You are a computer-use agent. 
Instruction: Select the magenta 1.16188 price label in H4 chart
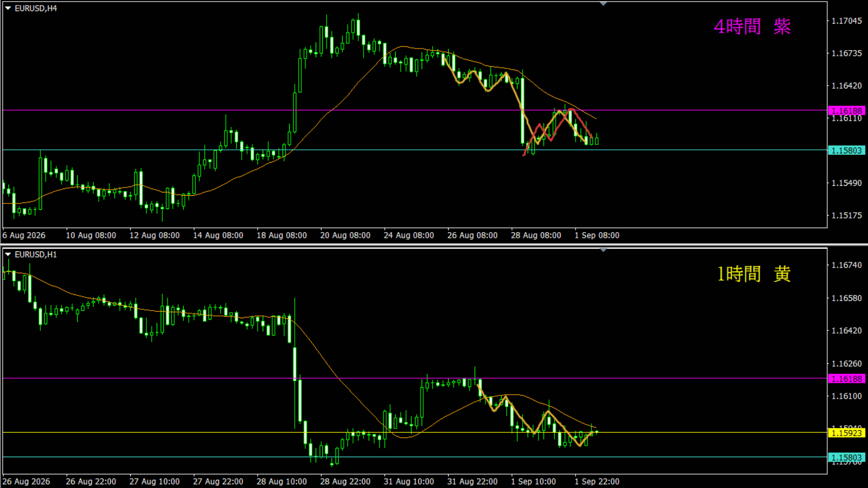846,111
